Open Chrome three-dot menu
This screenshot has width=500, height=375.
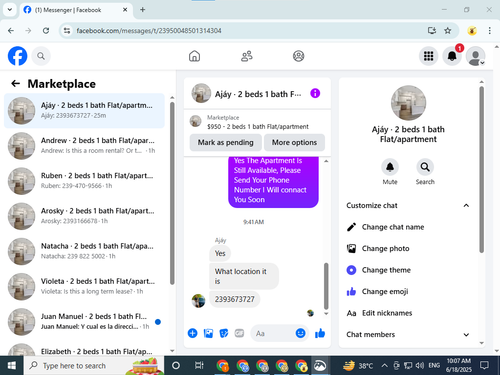[489, 31]
